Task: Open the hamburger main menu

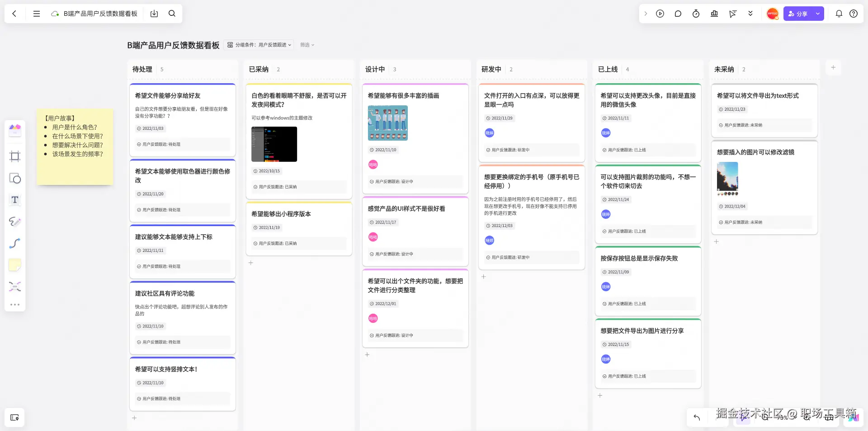Action: [37, 14]
